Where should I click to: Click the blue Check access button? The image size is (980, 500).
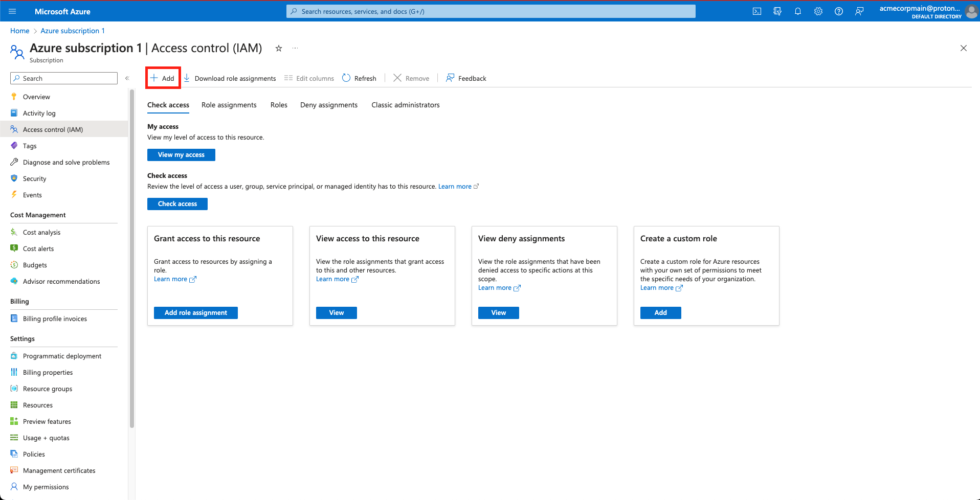click(x=177, y=204)
